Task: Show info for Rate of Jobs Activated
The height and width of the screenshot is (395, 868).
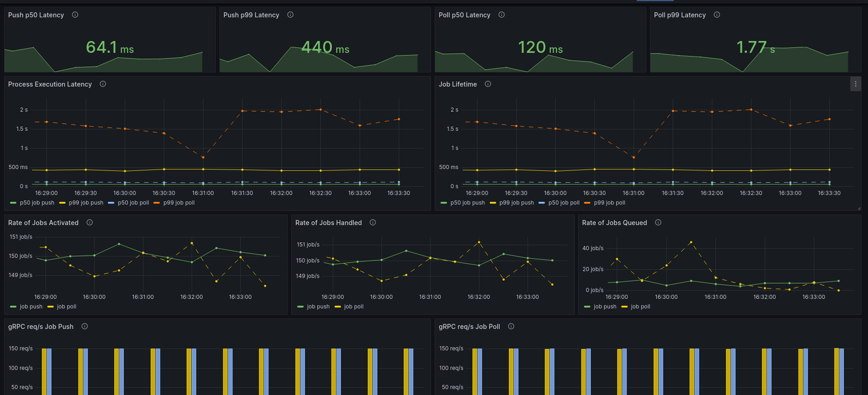Action: pos(90,222)
